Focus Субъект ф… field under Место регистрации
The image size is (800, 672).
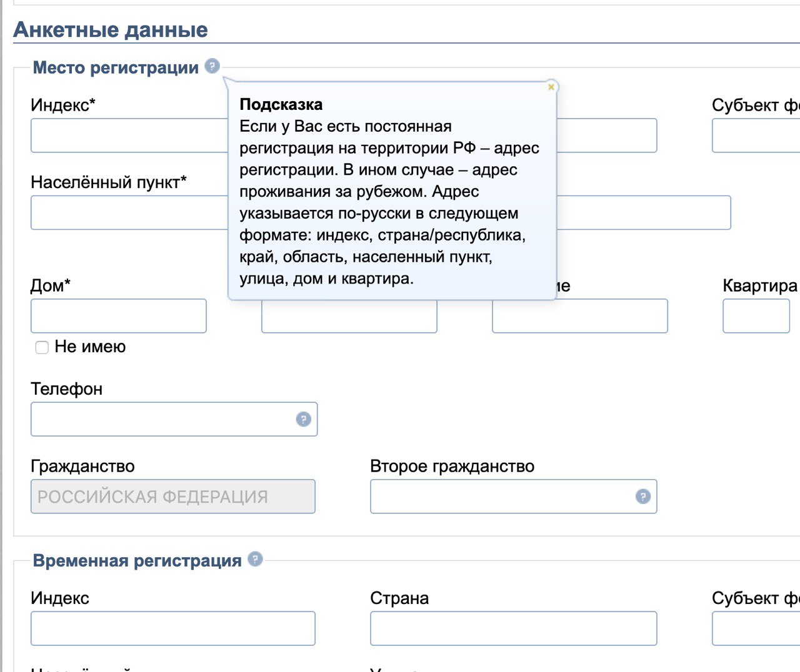click(x=756, y=136)
